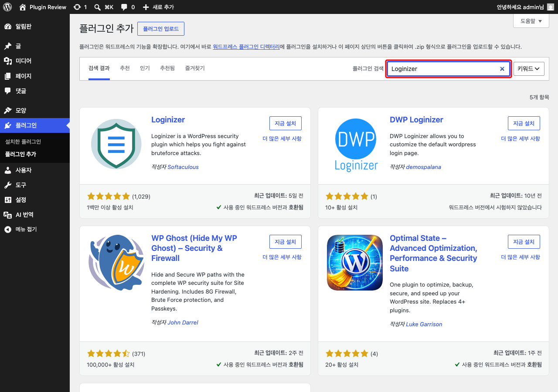The image size is (558, 392).
Task: Click 최근 업데이트: 10년 전 text
Action: click(x=516, y=196)
